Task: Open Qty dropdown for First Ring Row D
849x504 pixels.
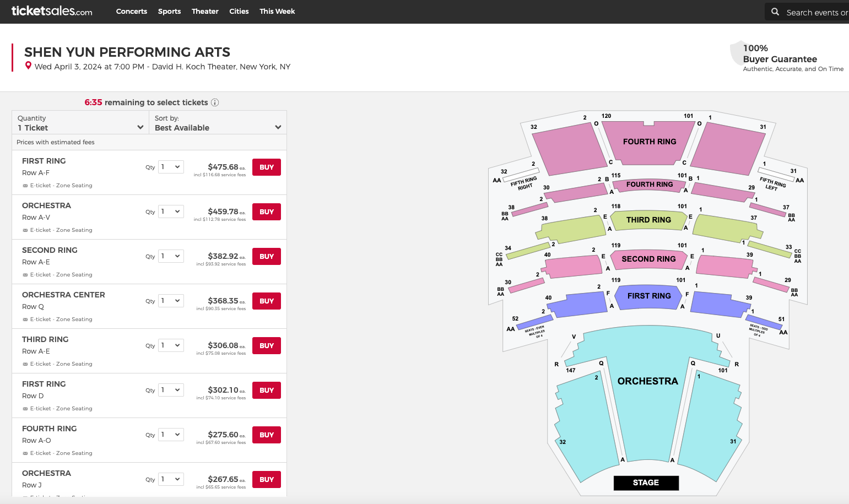Action: (171, 390)
